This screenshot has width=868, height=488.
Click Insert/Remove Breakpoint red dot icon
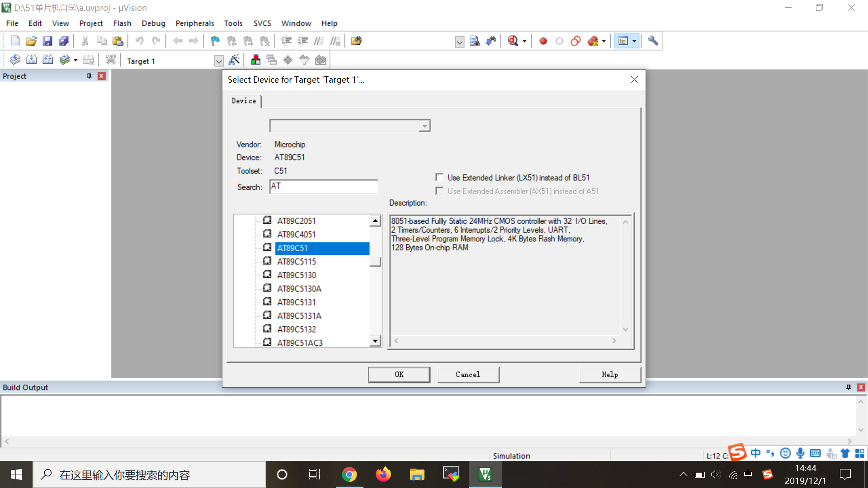pos(543,41)
